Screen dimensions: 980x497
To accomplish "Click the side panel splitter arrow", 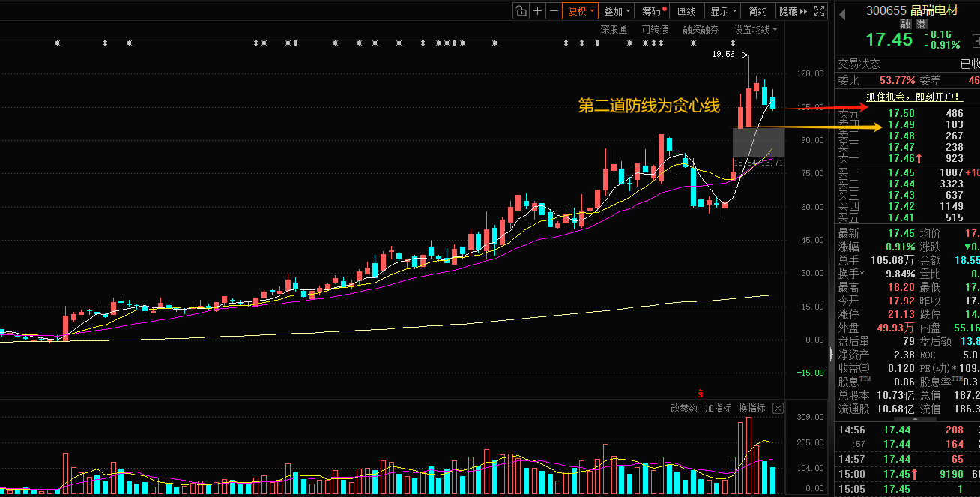I will pos(830,353).
